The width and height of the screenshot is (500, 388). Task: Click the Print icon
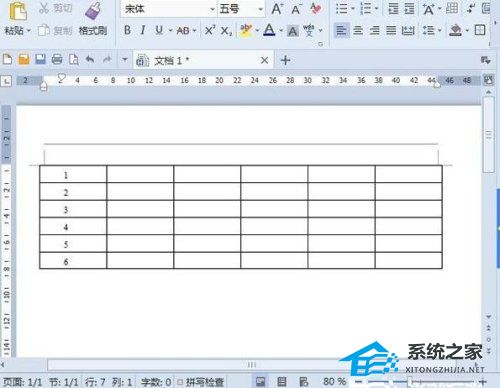[x=57, y=60]
